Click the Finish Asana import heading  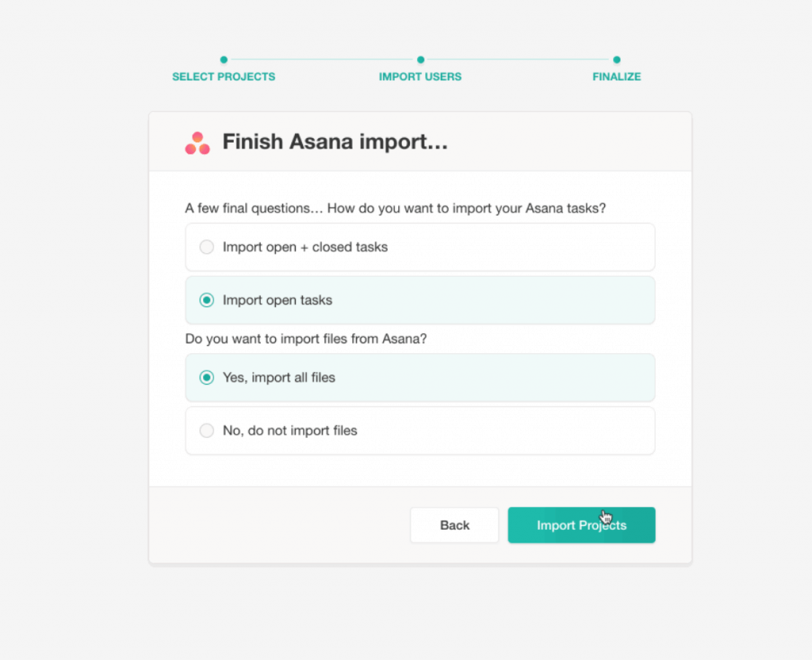(335, 141)
